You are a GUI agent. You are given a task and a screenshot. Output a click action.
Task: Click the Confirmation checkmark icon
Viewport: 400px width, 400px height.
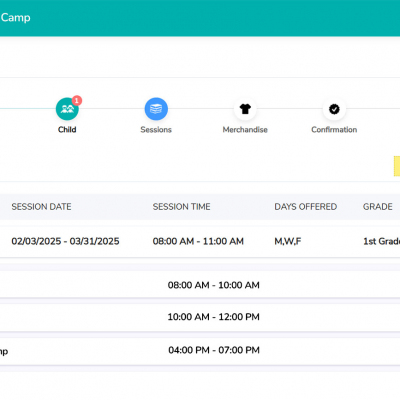334,109
